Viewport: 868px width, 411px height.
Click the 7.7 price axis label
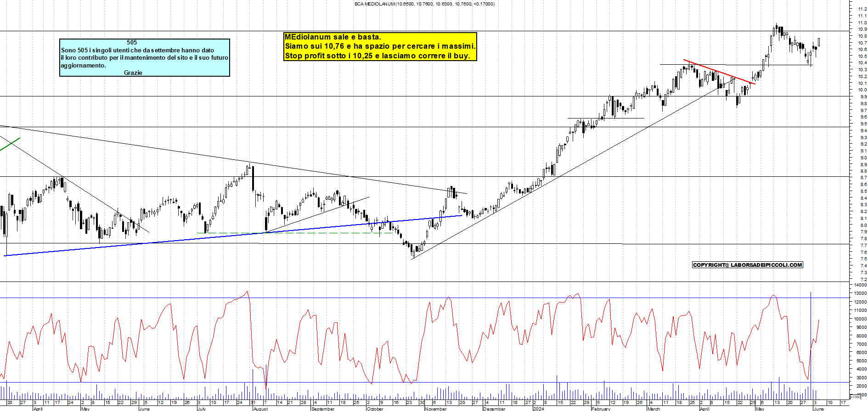coord(863,246)
